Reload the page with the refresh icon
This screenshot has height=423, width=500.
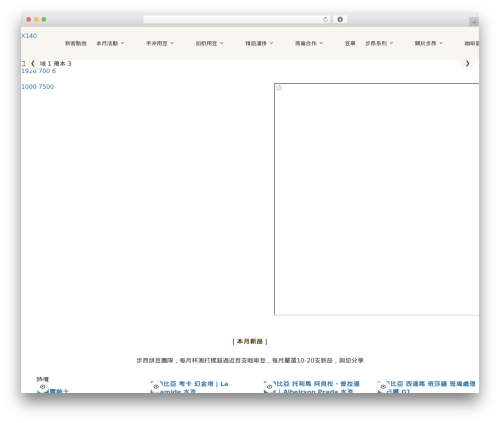325,20
